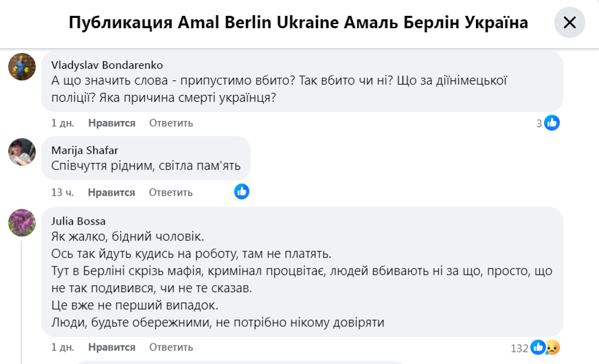This screenshot has width=599, height=364.
Task: Open the '13 ч.' timestamp of Marija's comment
Action: coord(63,192)
